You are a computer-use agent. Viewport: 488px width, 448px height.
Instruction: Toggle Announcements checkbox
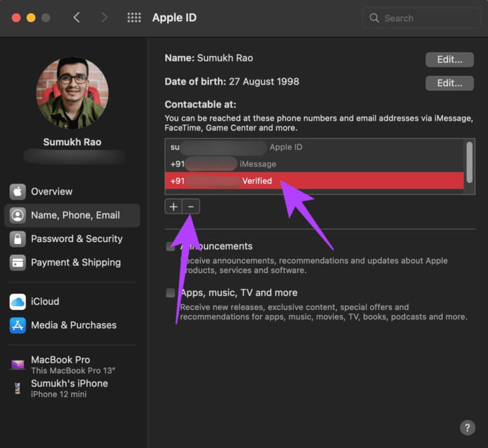pos(170,247)
